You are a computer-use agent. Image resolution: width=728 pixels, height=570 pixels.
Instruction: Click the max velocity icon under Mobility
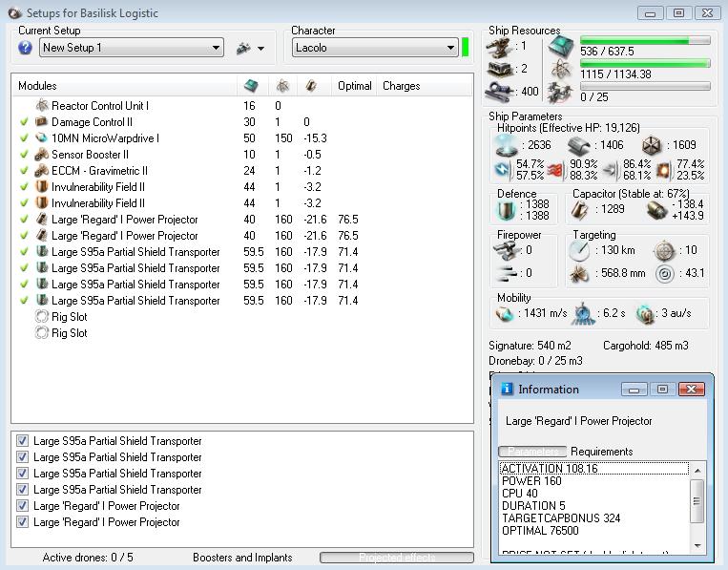click(506, 313)
